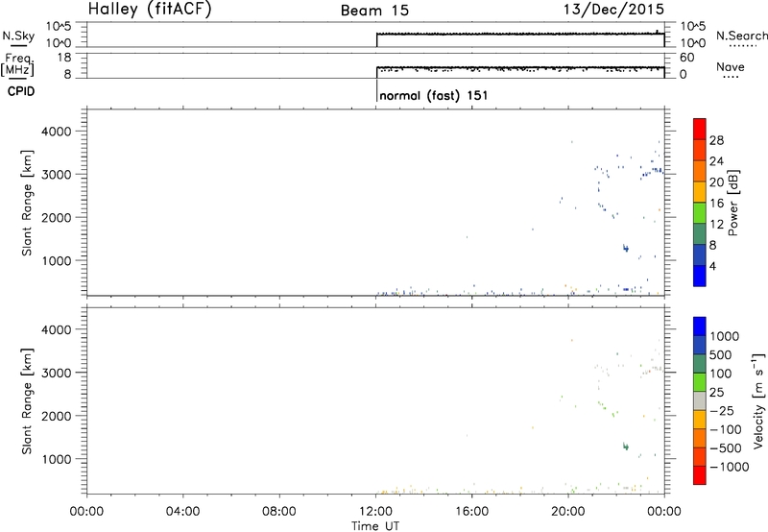Click the top blue Velocity colorbar segment

(x=700, y=326)
